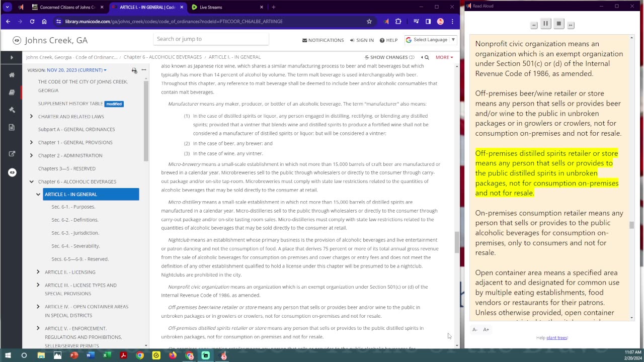This screenshot has width=644, height=362.
Task: Bookmark this page with star icon
Action: point(369,22)
